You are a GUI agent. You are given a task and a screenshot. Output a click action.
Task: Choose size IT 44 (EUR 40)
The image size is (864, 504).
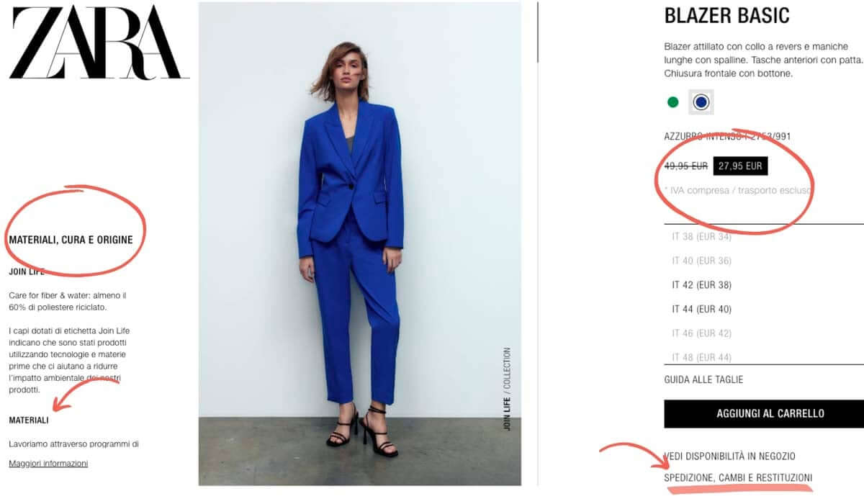[702, 310]
